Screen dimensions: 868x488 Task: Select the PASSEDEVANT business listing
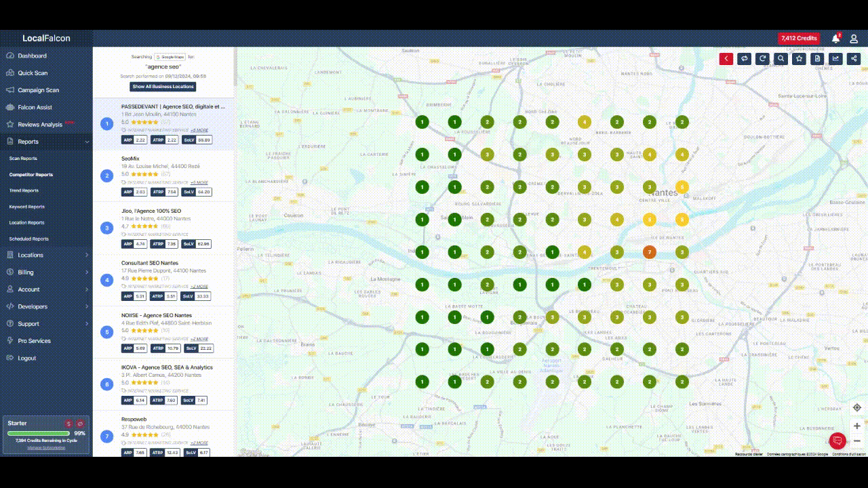[163, 124]
